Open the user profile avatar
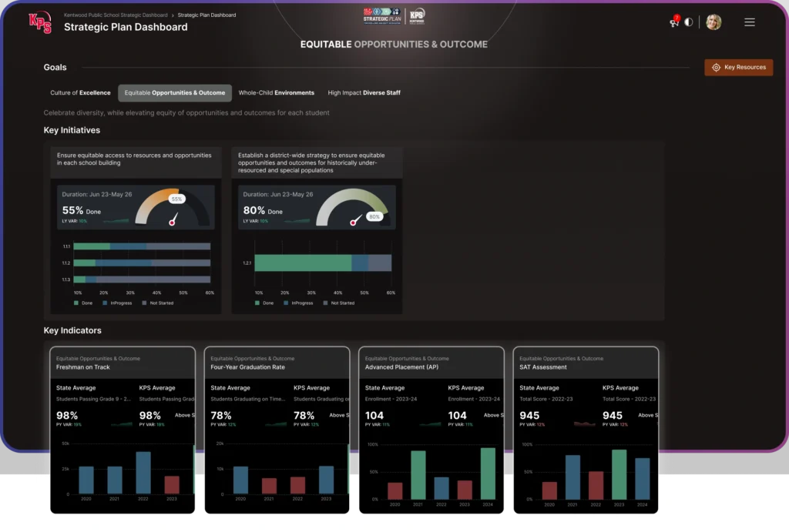Screen dimensions: 789x532 [x=713, y=22]
